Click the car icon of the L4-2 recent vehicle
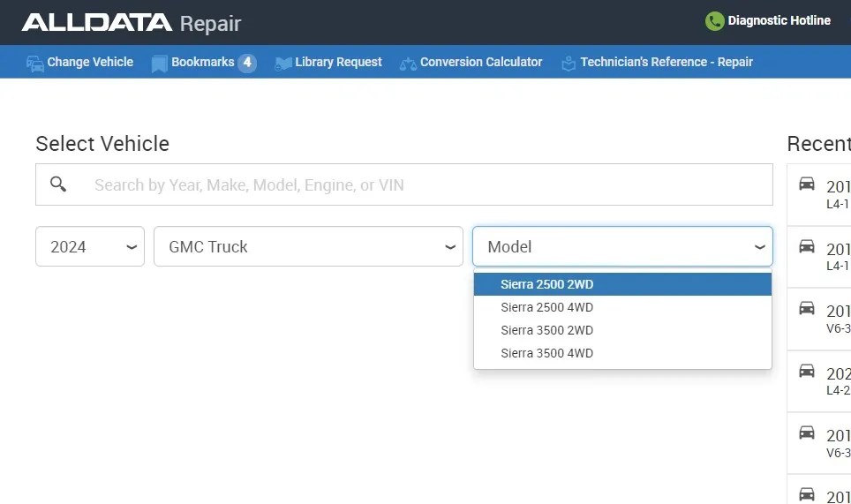This screenshot has height=504, width=851. click(x=807, y=371)
